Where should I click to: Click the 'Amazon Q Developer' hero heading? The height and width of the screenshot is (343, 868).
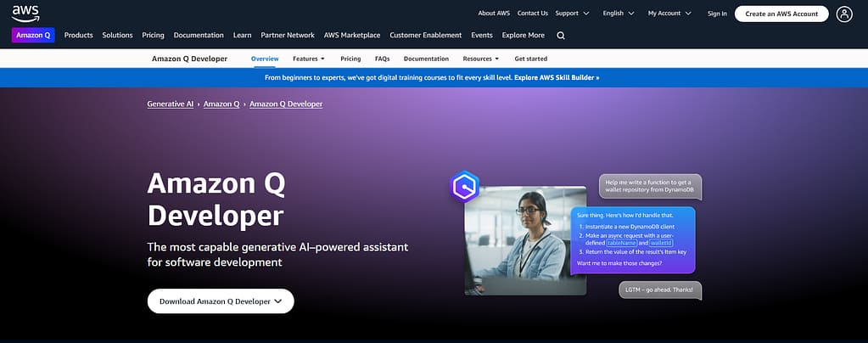click(x=216, y=200)
